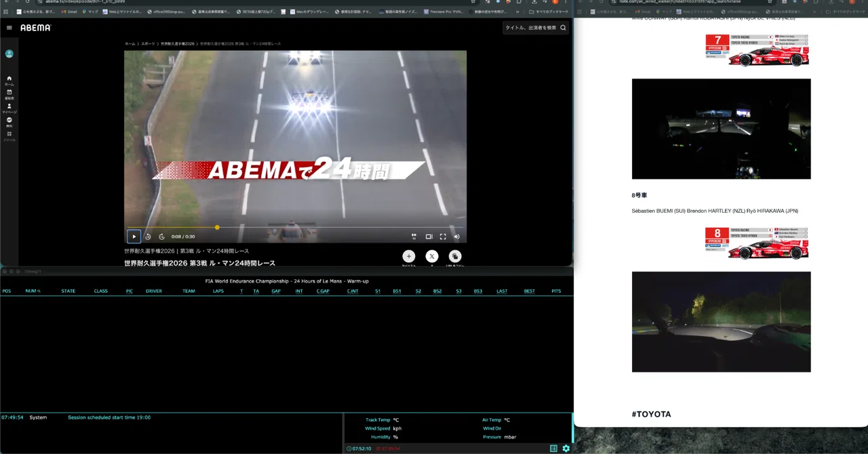Click the BEST column header
The width and height of the screenshot is (868, 454).
530,291
